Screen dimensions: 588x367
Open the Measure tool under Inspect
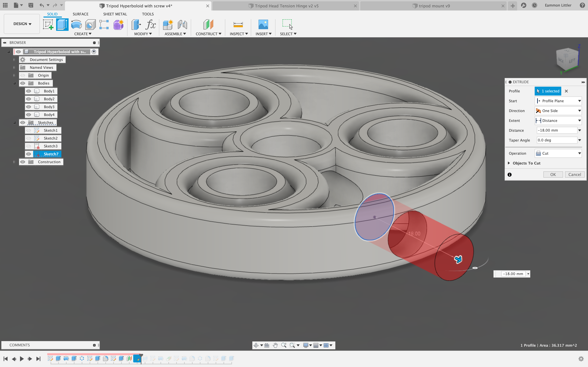238,24
